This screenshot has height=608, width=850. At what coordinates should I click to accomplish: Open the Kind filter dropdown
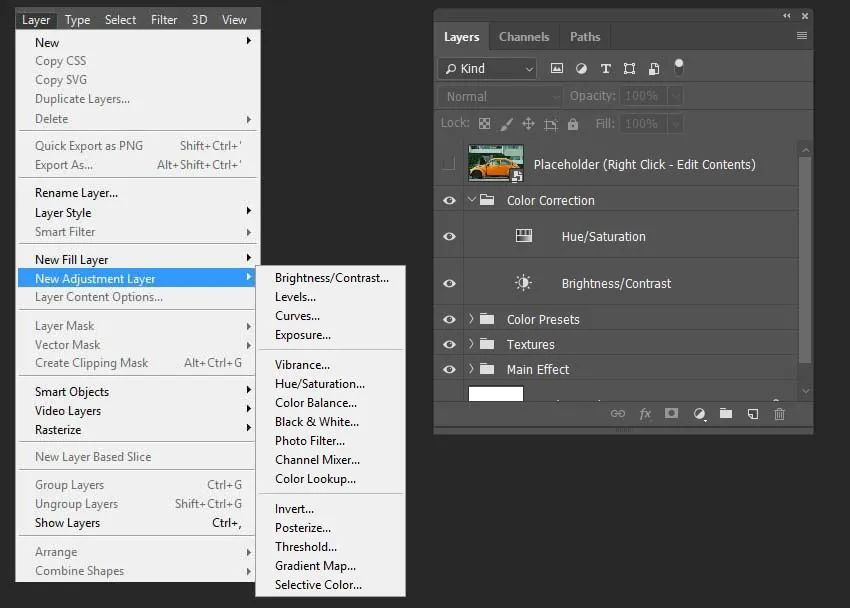point(487,69)
